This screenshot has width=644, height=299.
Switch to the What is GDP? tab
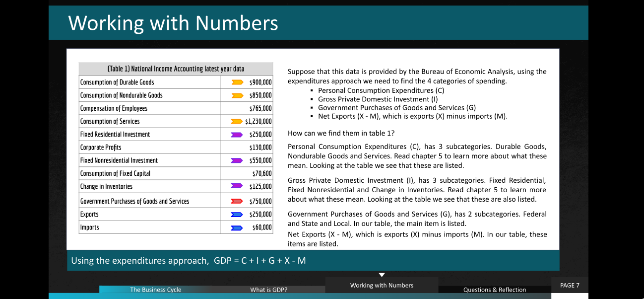point(269,290)
